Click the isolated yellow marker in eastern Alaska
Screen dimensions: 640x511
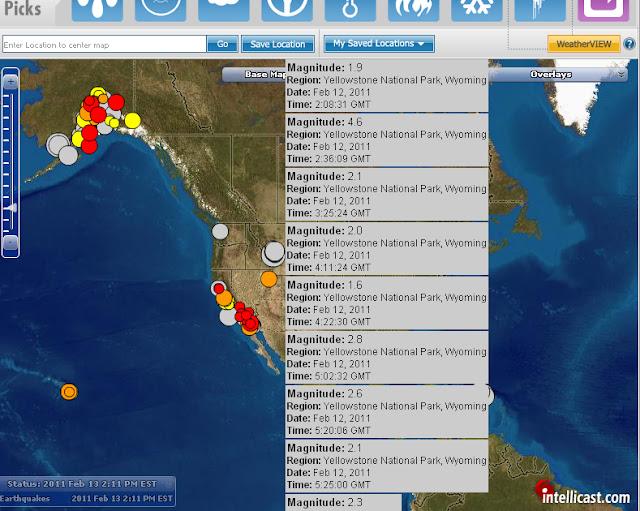click(132, 120)
